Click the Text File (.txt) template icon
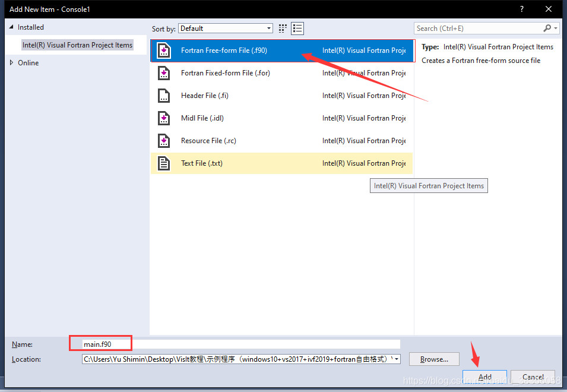The height and width of the screenshot is (392, 567). [x=163, y=163]
